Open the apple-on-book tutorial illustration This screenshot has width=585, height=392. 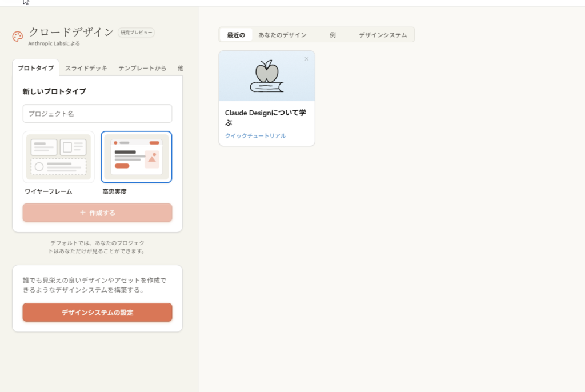pyautogui.click(x=267, y=77)
